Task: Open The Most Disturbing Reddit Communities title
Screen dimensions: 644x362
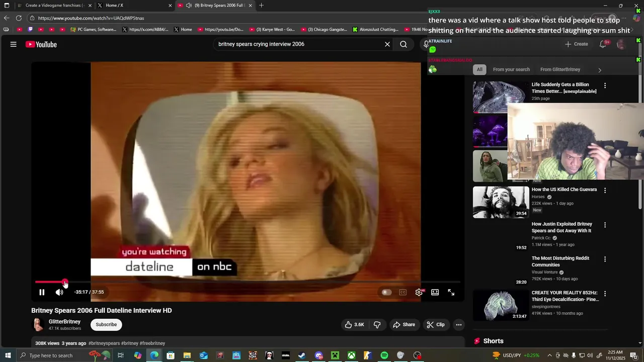Action: (x=560, y=261)
